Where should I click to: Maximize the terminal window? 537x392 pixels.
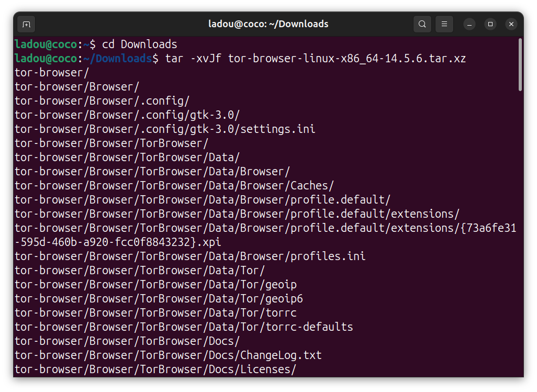pyautogui.click(x=490, y=24)
